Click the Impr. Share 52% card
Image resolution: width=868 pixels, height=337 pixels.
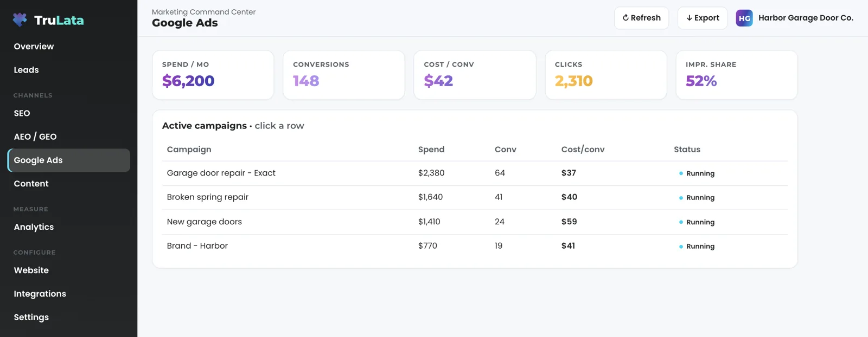click(x=737, y=75)
